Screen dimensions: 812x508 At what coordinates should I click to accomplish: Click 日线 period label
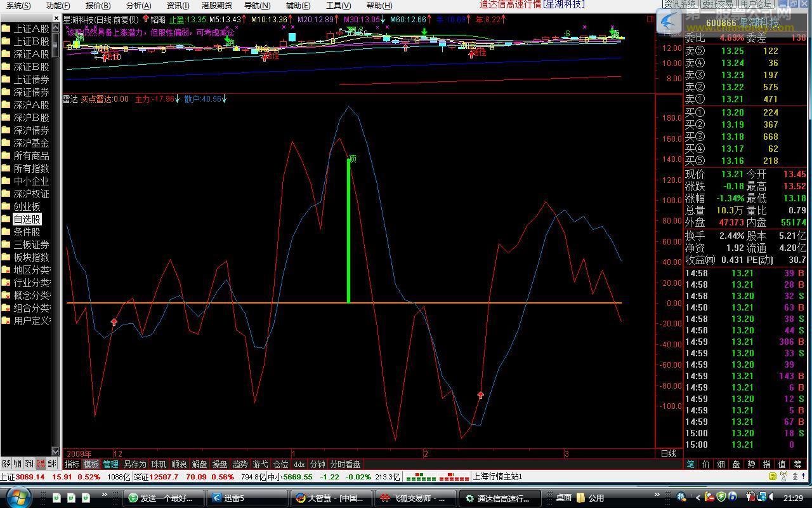(x=669, y=453)
